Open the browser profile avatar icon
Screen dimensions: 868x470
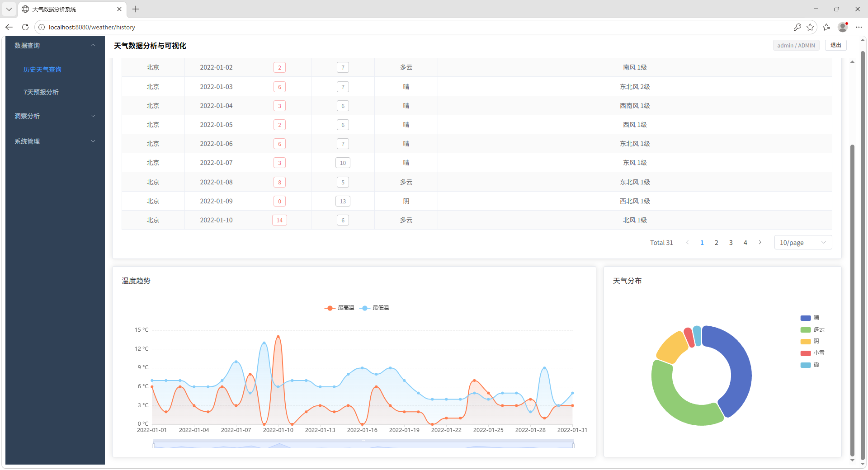[843, 27]
